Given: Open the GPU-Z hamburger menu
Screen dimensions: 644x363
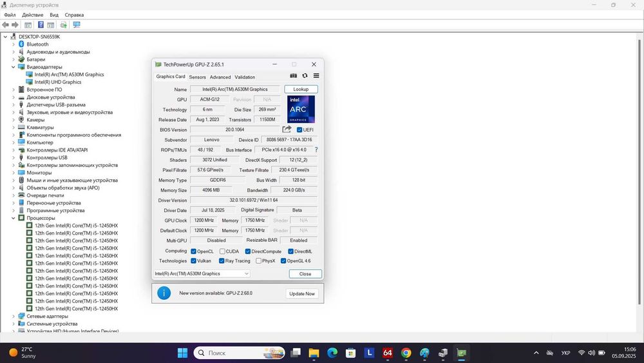Looking at the screenshot, I should tap(316, 75).
